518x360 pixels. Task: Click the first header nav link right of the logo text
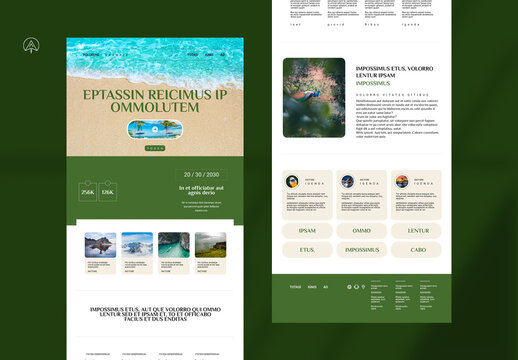click(x=192, y=55)
